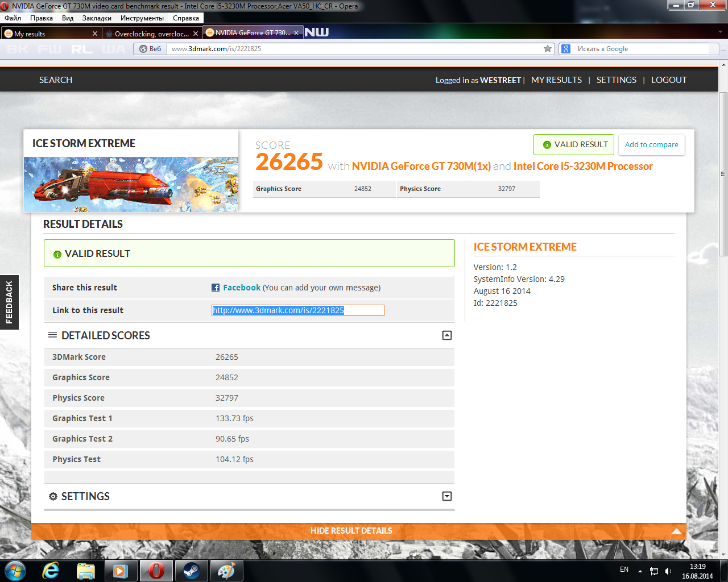Click the Веб security badge in address bar
This screenshot has height=582, width=728.
[x=150, y=49]
